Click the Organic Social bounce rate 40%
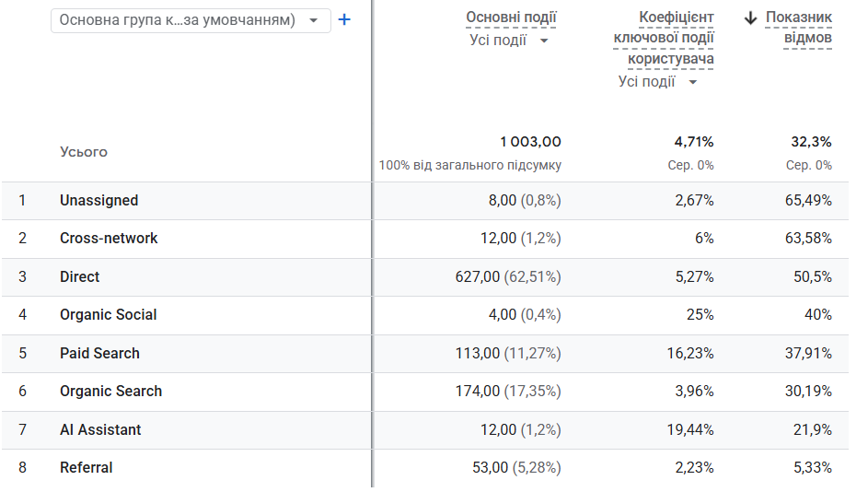 [x=818, y=315]
